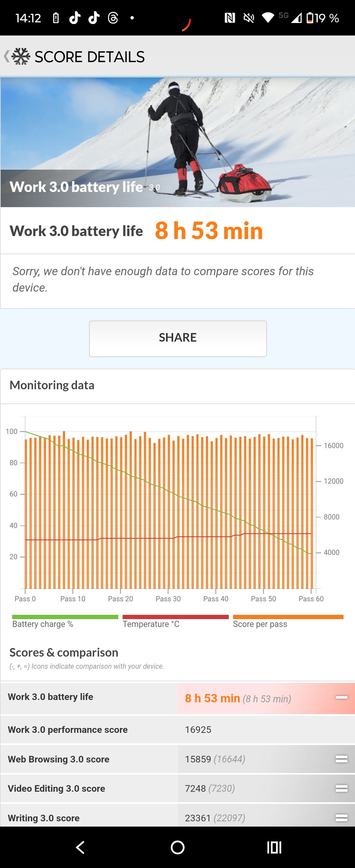Tap the Android home navigation button

pyautogui.click(x=177, y=847)
